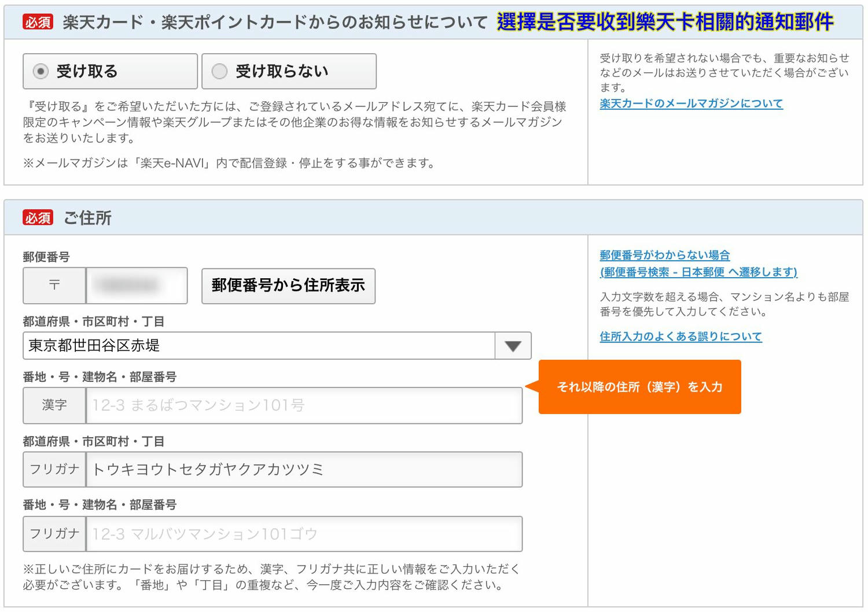Screen dimensions: 868x612
Task: Select the 受け取らない radio option
Action: point(288,71)
